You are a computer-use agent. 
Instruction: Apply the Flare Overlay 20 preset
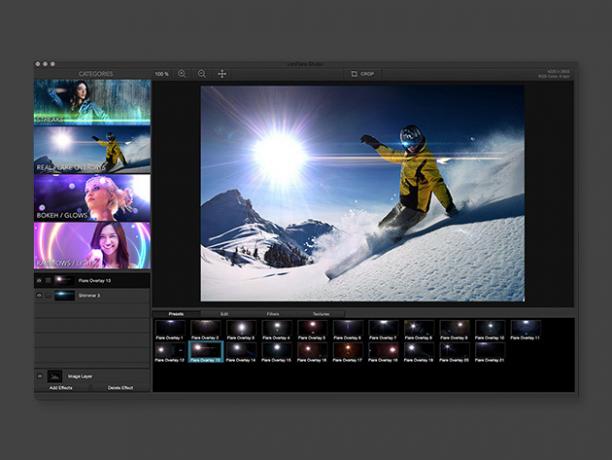click(454, 352)
